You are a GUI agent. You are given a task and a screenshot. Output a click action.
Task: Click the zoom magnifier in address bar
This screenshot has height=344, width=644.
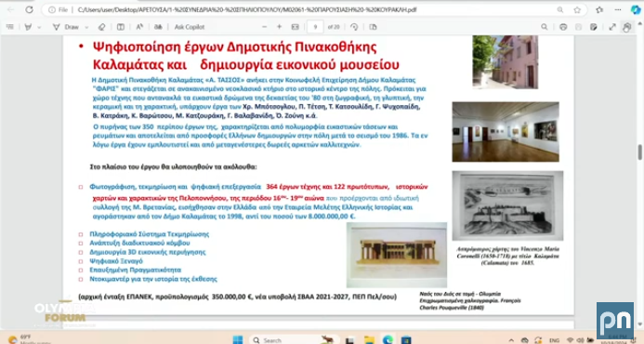click(x=559, y=10)
